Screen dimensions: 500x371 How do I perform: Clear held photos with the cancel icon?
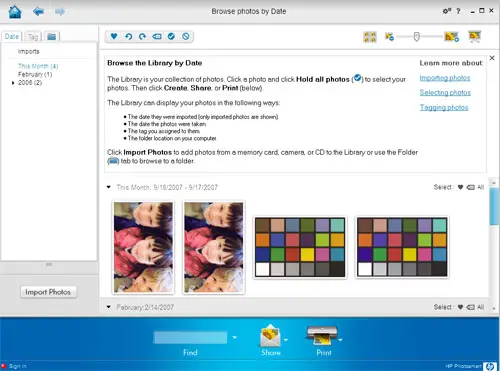[x=186, y=36]
